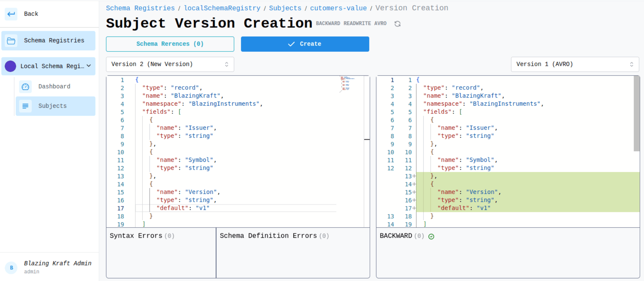Image resolution: width=644 pixels, height=281 pixels.
Task: Open the Dashboard menu item
Action: (54, 86)
